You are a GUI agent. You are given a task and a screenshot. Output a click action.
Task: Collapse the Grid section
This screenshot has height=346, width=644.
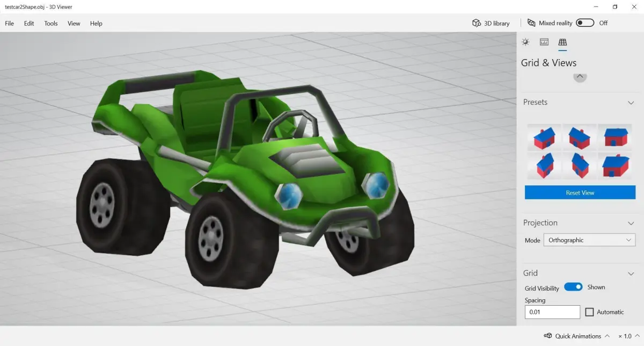point(631,273)
